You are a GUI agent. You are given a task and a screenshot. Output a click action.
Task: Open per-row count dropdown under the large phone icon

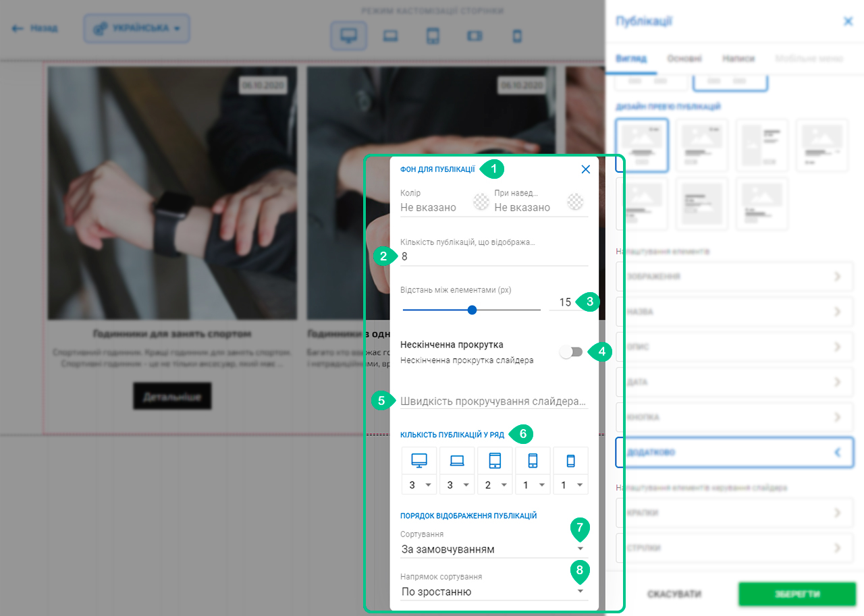[533, 484]
